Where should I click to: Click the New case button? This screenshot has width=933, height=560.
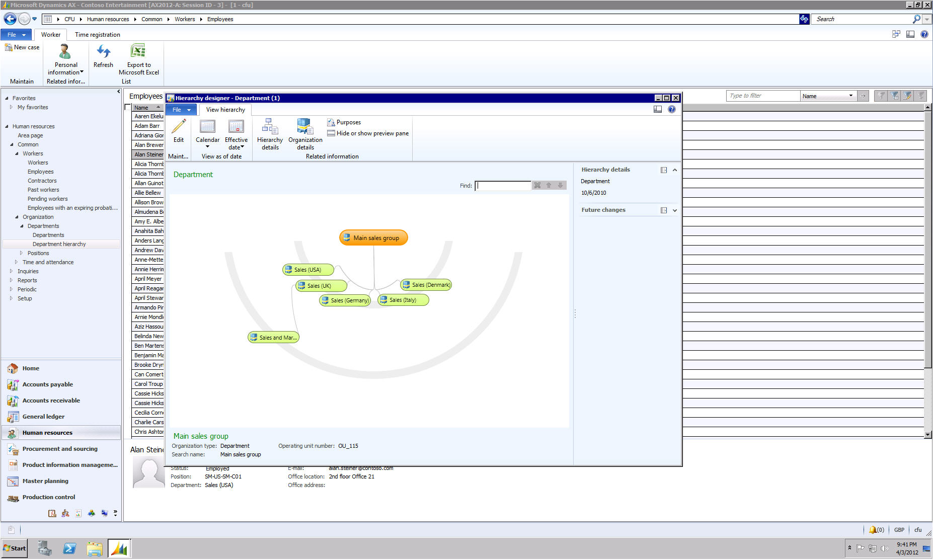[22, 47]
